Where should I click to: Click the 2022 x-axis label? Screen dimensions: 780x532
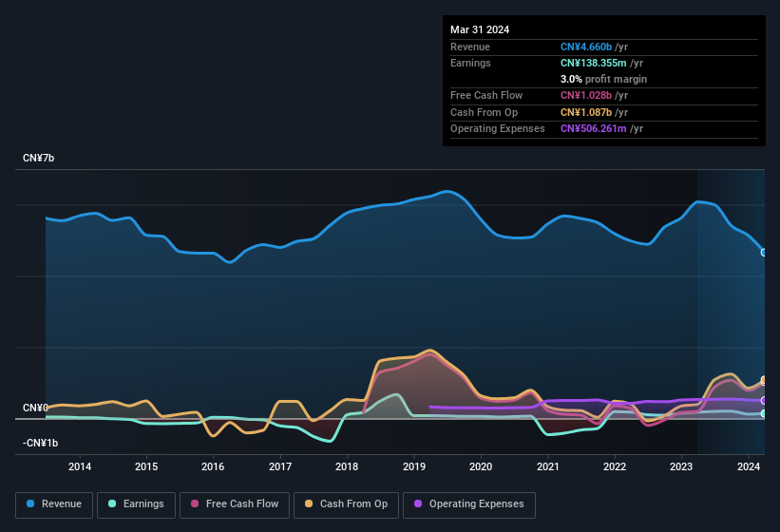(615, 466)
